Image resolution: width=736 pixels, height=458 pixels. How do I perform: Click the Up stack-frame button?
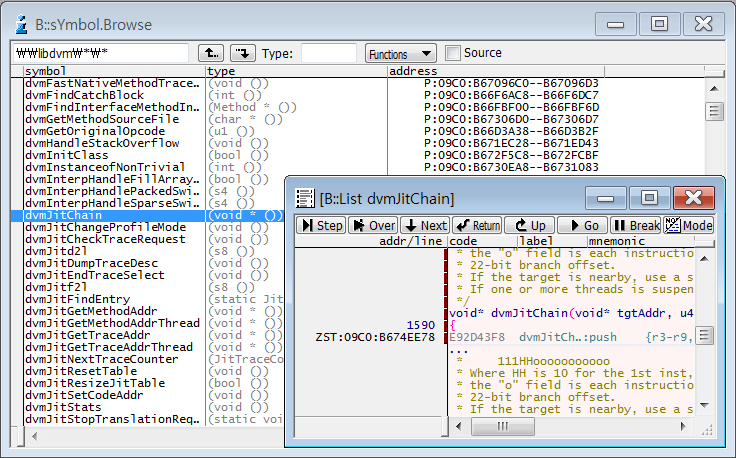pyautogui.click(x=529, y=225)
